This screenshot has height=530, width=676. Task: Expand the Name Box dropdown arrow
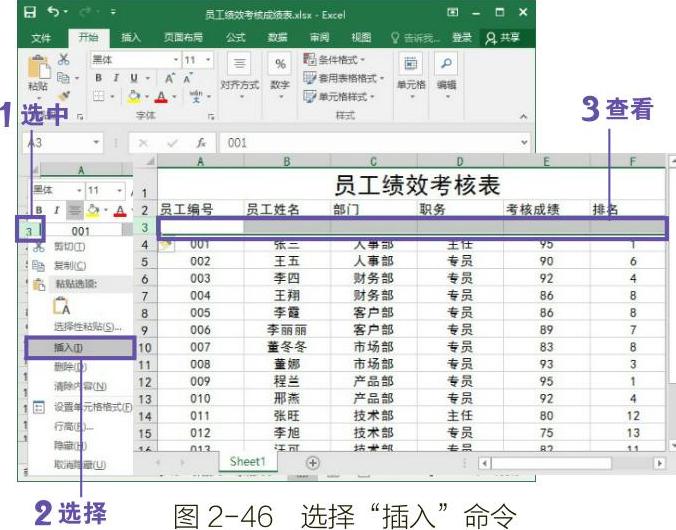[97, 143]
